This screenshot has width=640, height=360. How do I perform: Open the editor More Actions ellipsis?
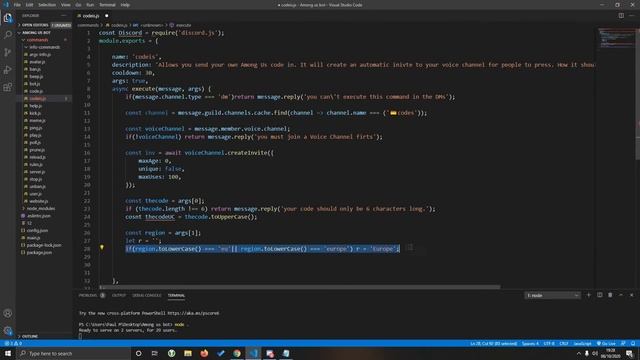632,16
